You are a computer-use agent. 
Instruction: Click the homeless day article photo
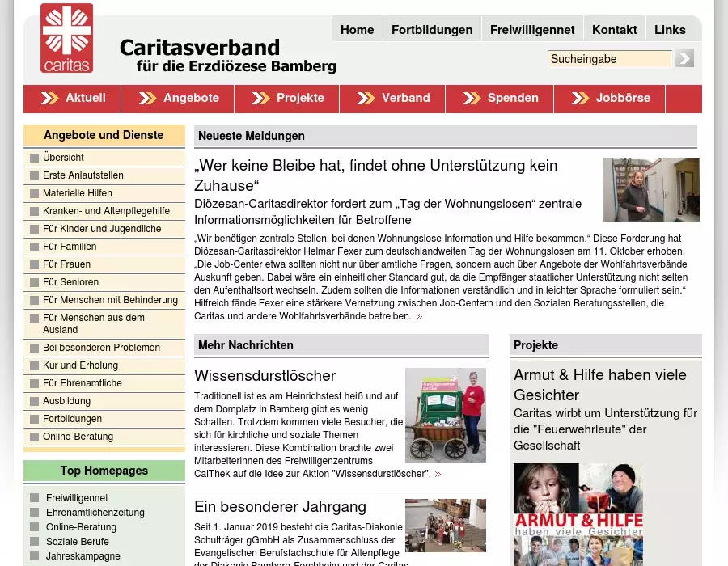(x=650, y=189)
